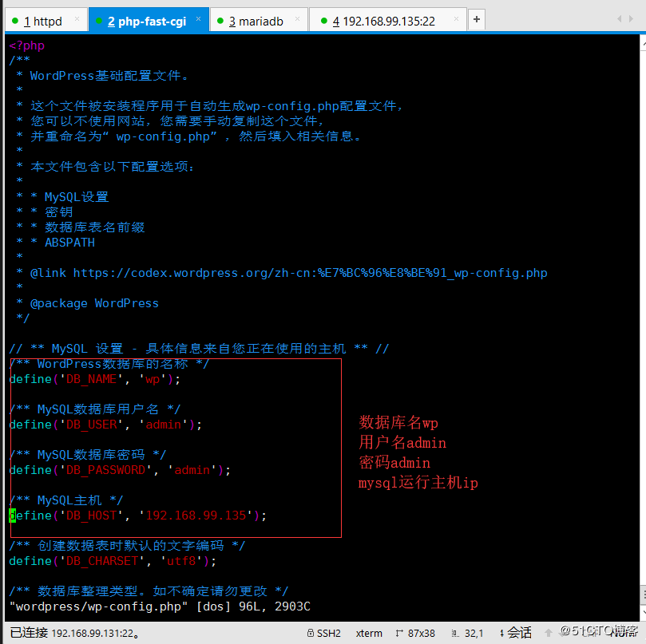The image size is (646, 644).
Task: Place cursor on the DB_HOST define line
Action: click(137, 516)
